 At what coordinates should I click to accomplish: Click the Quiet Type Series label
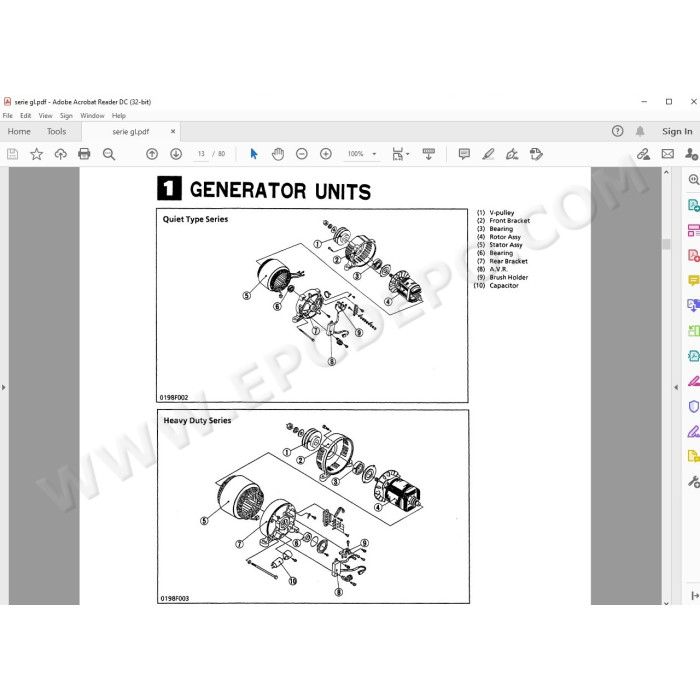[195, 219]
